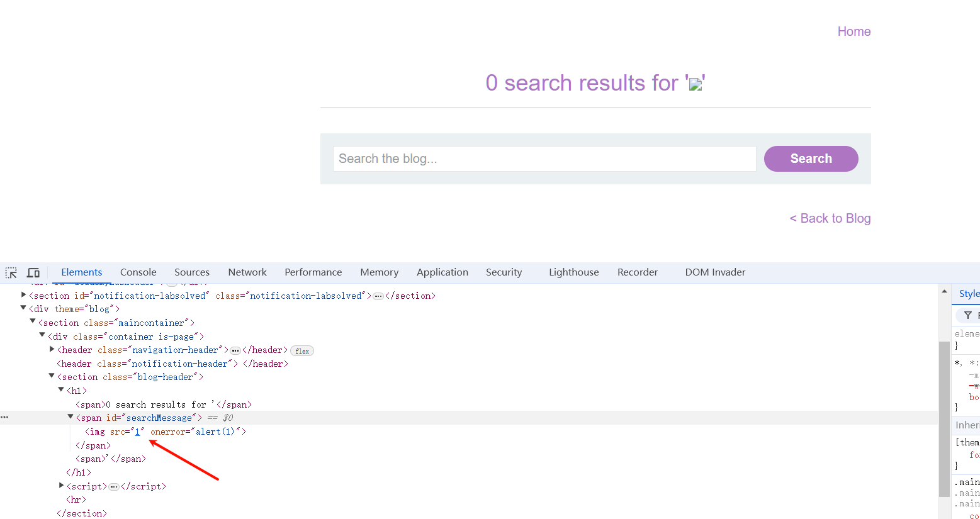Viewport: 980px width, 519px height.
Task: Click the broken image icon in heading
Action: pos(695,84)
